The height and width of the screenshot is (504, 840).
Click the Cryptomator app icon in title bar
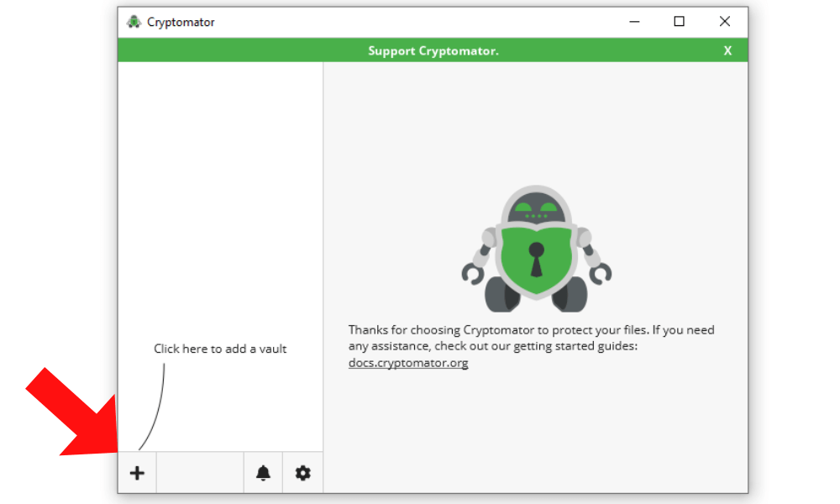134,22
